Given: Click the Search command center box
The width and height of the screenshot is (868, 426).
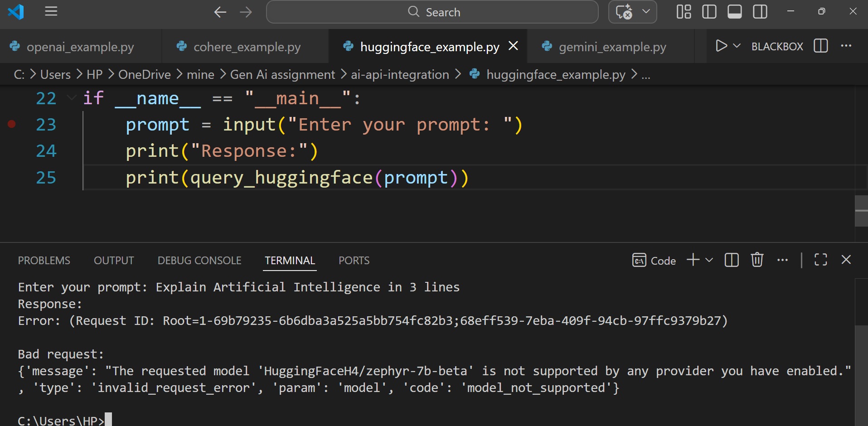Looking at the screenshot, I should point(432,12).
